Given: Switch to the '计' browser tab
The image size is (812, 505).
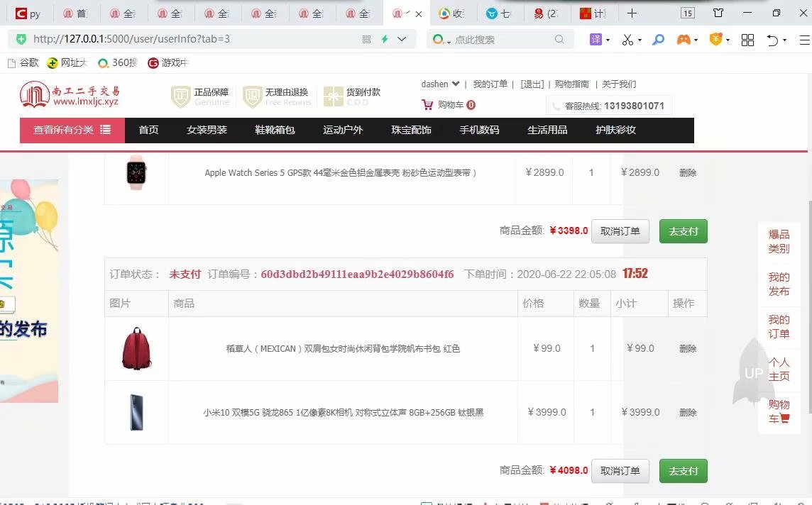Looking at the screenshot, I should (x=593, y=13).
